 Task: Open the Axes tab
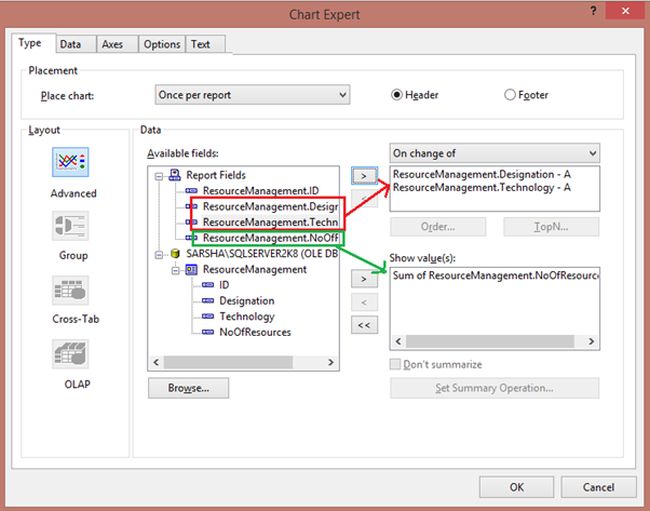(117, 44)
